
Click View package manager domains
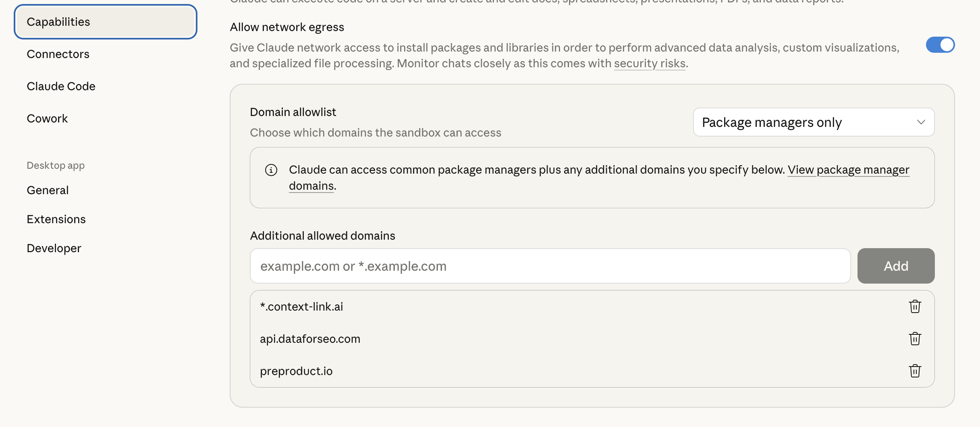[848, 170]
